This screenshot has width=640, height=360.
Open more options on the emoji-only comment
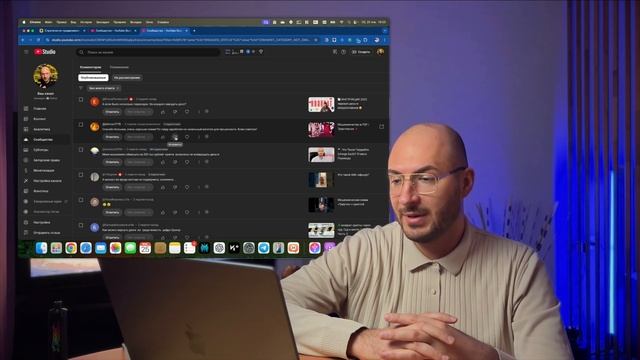pyautogui.click(x=199, y=212)
